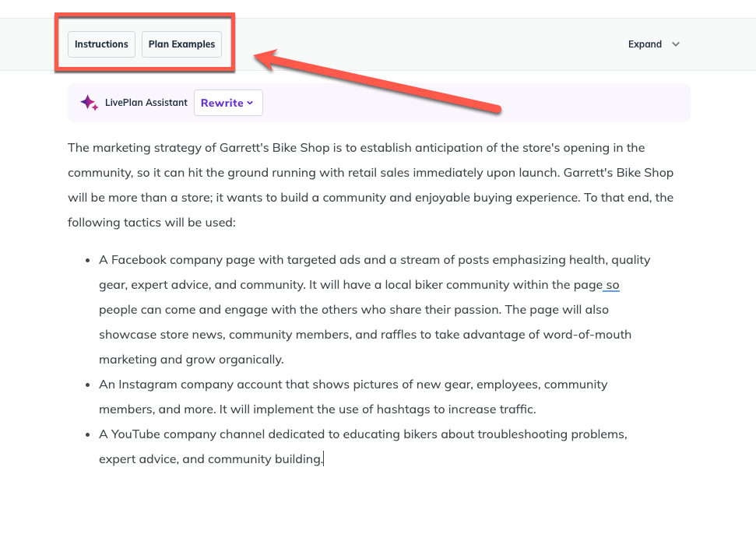Click the Expand label

[x=645, y=44]
